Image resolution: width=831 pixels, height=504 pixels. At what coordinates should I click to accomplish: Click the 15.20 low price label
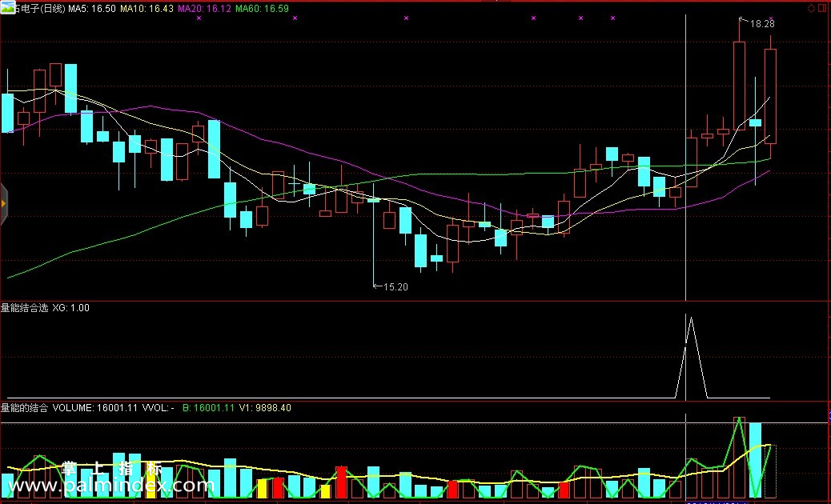point(395,287)
